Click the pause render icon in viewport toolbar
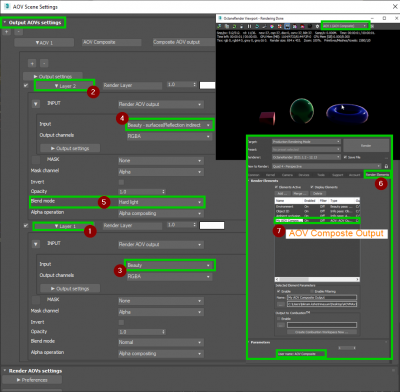This screenshot has width=400, height=392. click(x=249, y=26)
